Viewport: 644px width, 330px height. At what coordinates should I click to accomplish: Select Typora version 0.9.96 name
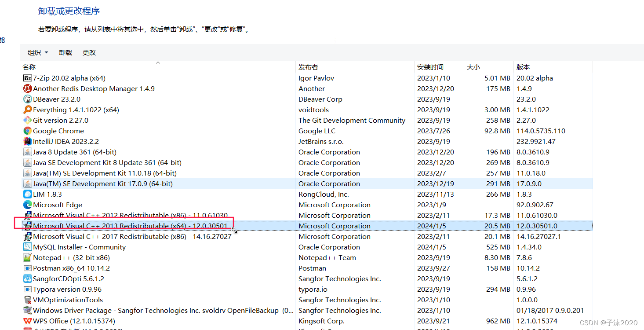tap(67, 289)
